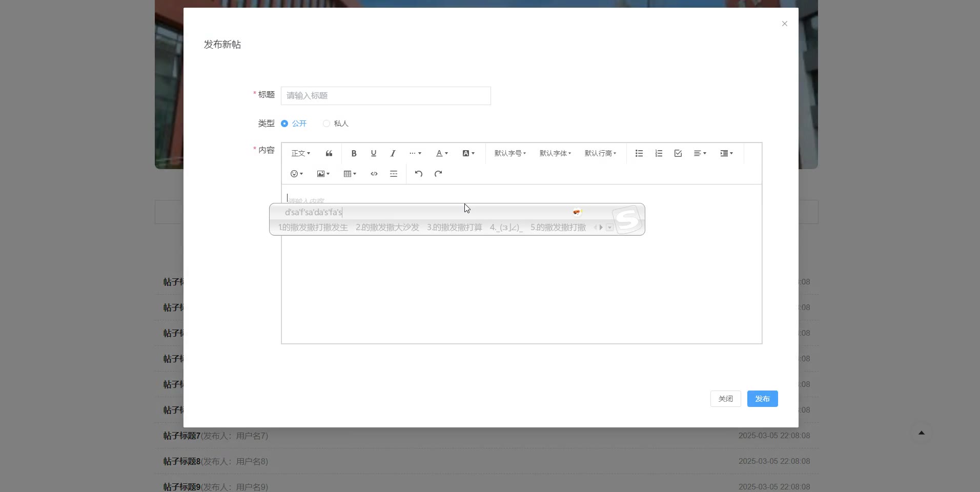Click the IME pinyin composition text
980x492 pixels.
(314, 212)
